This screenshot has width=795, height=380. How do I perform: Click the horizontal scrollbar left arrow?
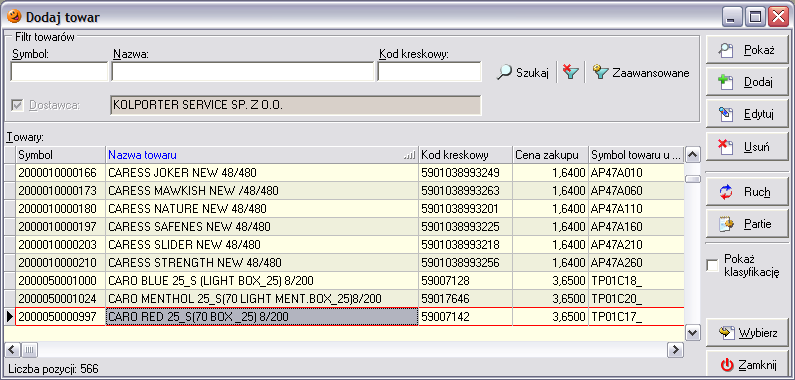[x=13, y=349]
